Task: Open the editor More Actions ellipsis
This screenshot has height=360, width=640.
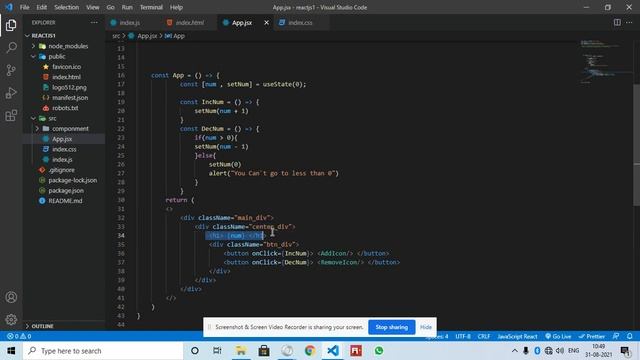Action: [x=629, y=22]
